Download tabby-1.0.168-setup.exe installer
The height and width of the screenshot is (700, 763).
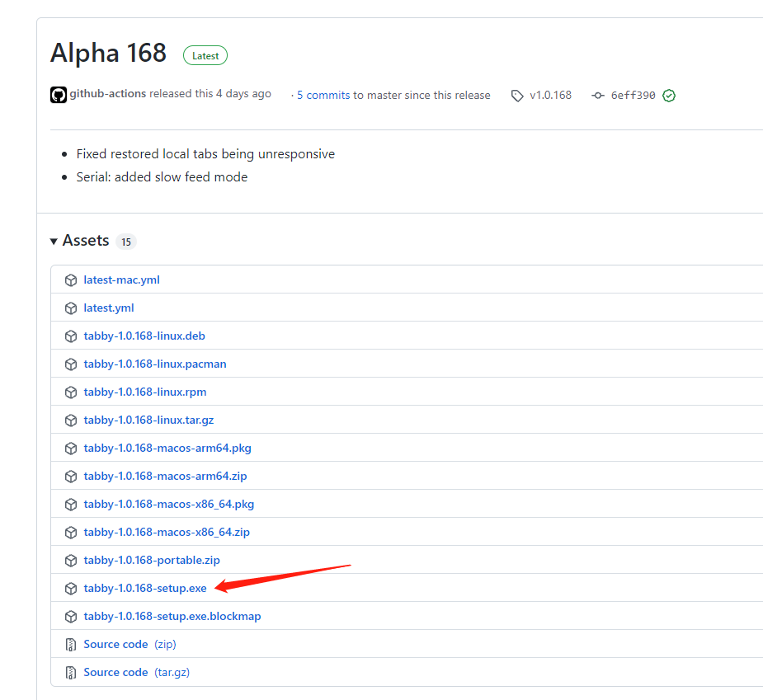(x=145, y=589)
